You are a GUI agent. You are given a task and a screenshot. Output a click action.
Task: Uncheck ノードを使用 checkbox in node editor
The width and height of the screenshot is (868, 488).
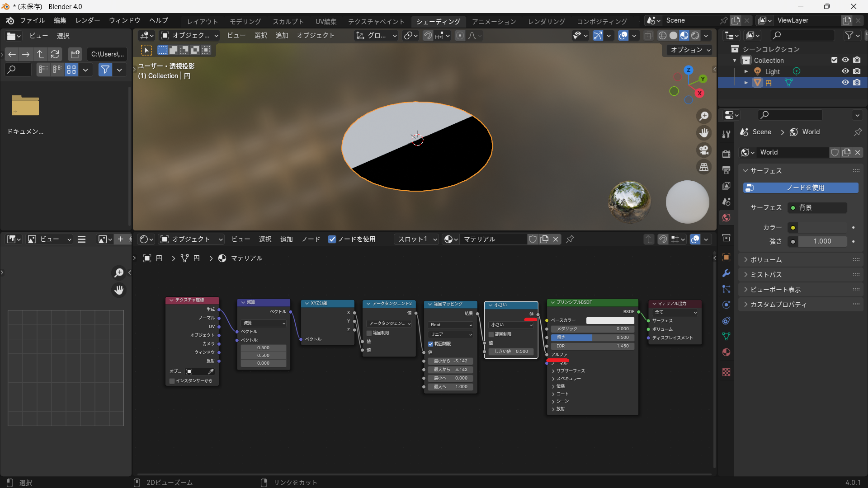332,239
